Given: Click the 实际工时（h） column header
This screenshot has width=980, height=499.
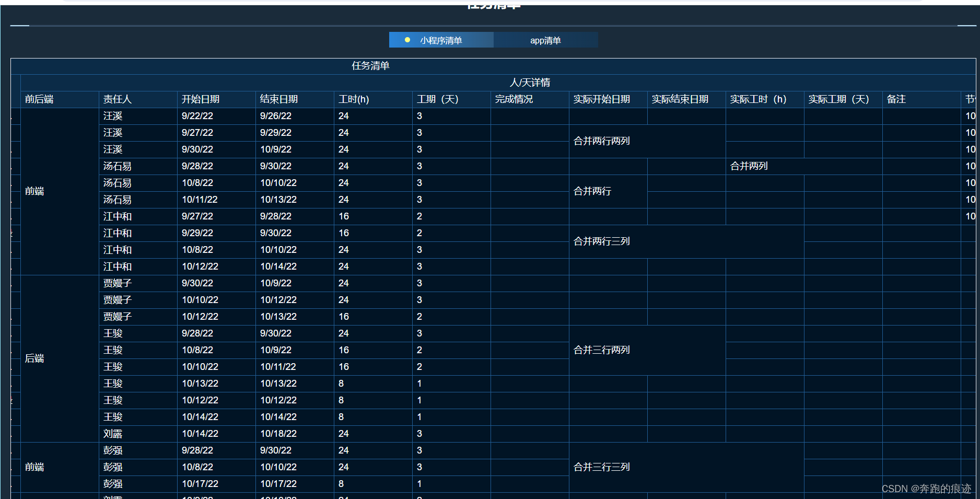Looking at the screenshot, I should pos(759,99).
